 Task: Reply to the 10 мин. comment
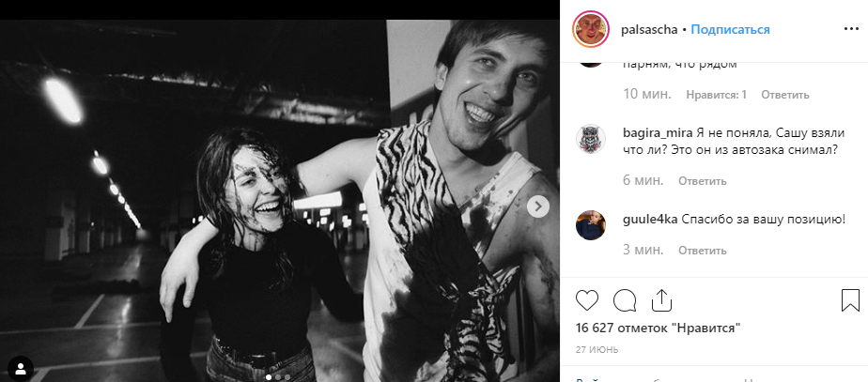click(784, 95)
